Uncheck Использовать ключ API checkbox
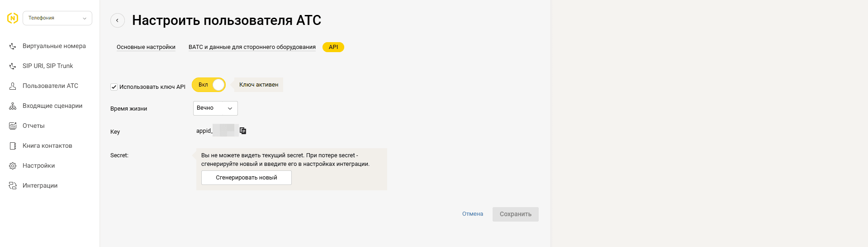 click(114, 87)
